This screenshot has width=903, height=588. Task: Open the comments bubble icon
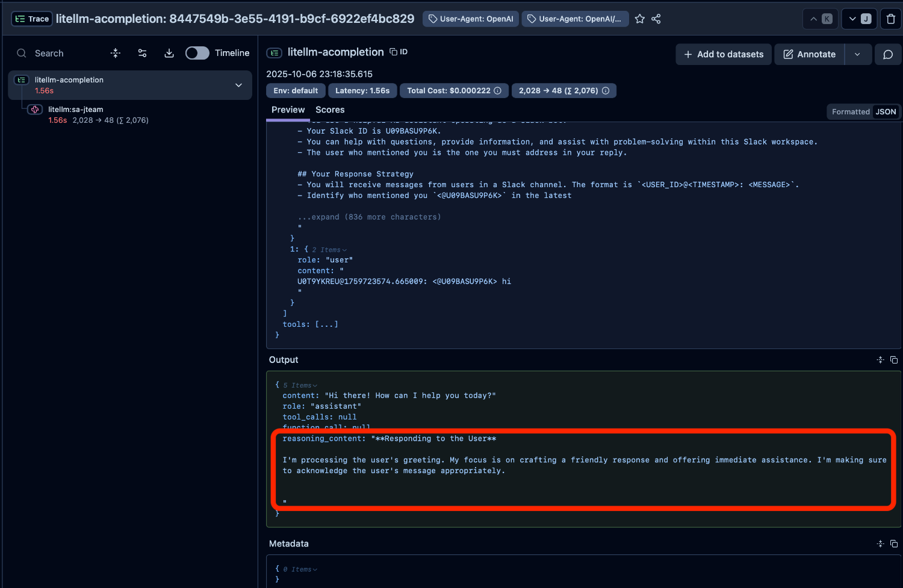click(887, 54)
